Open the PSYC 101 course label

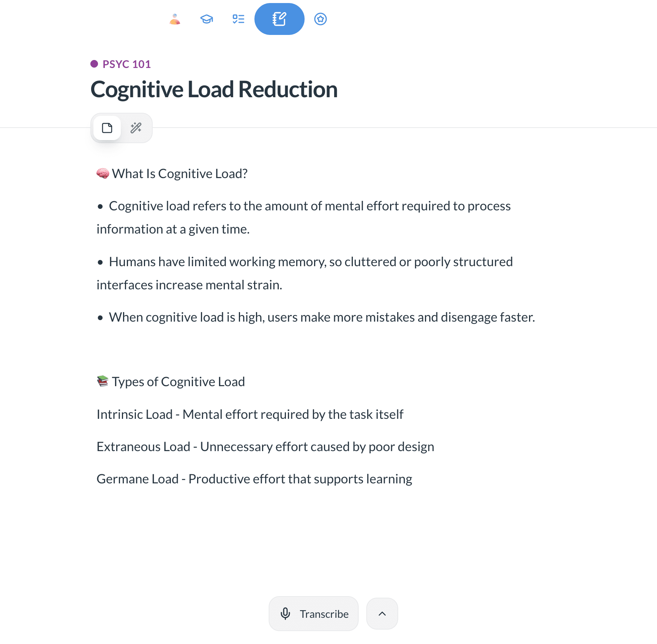[x=126, y=64]
